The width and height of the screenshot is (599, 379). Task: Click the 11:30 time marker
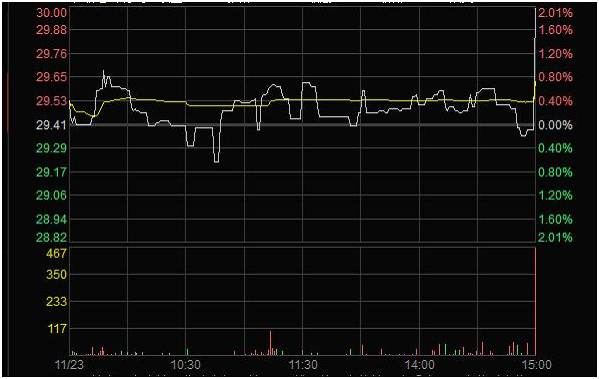click(303, 364)
